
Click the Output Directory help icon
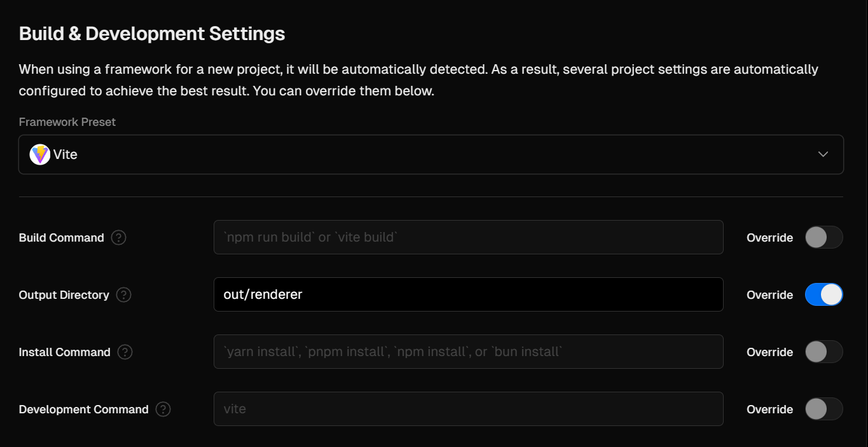point(124,295)
